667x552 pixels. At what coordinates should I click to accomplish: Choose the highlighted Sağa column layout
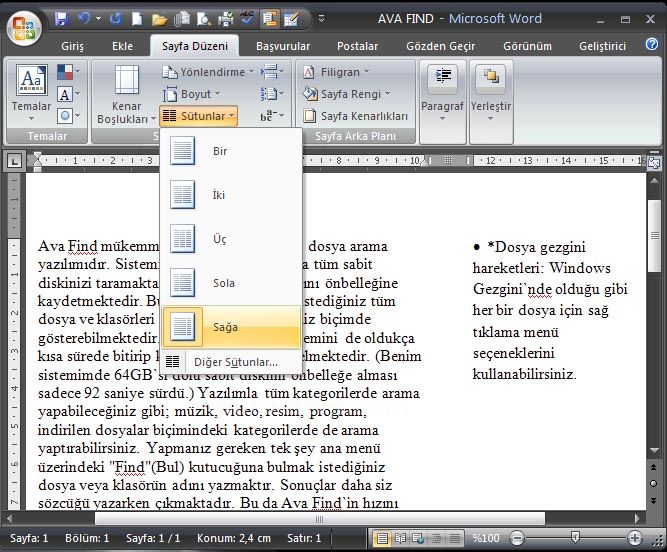pyautogui.click(x=231, y=327)
